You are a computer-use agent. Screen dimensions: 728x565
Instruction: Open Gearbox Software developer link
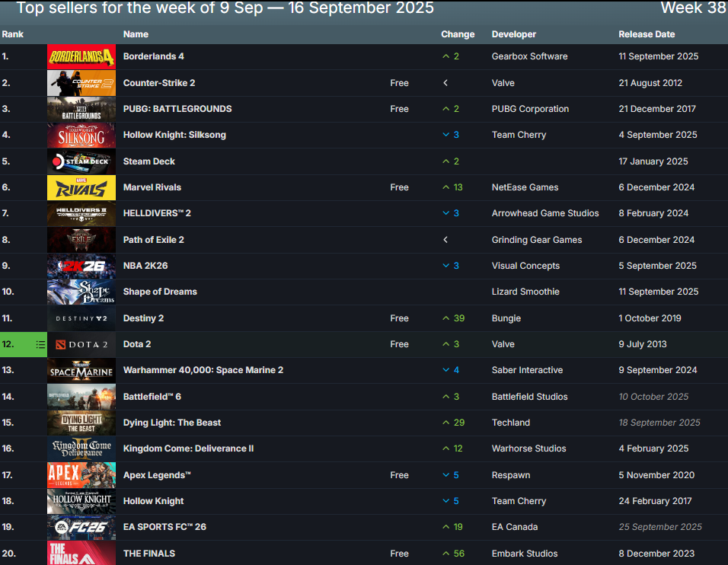point(529,56)
